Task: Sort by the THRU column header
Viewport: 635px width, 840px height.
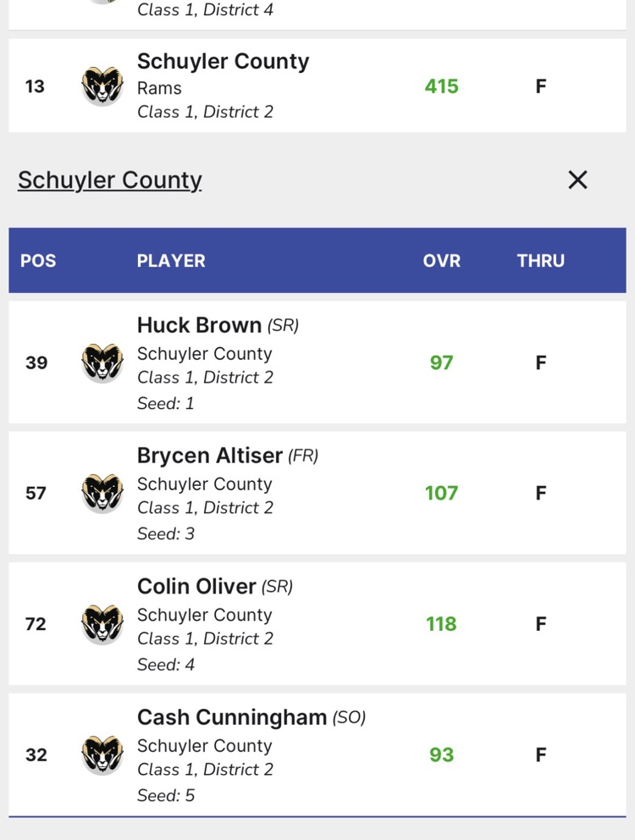Action: 540,261
